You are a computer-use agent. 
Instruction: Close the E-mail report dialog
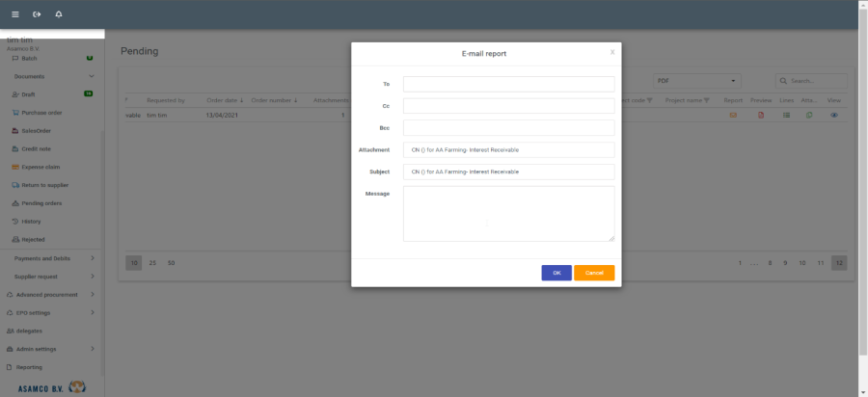point(611,52)
